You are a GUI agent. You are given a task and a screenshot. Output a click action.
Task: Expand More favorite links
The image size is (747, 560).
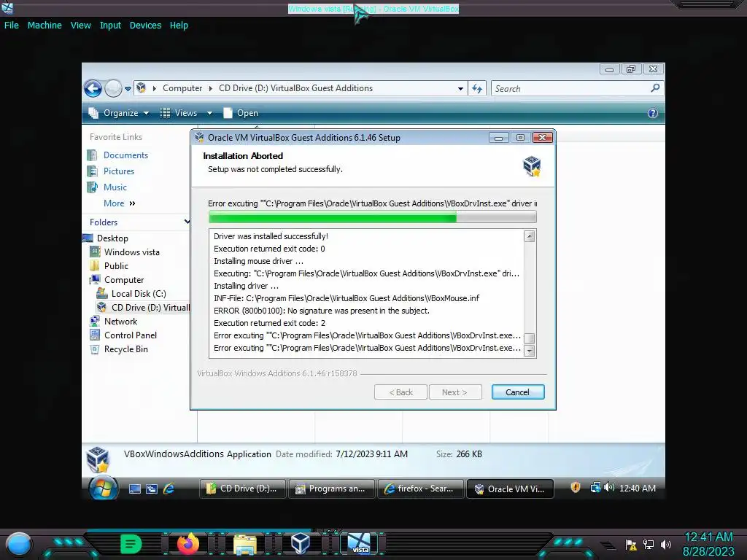point(119,203)
